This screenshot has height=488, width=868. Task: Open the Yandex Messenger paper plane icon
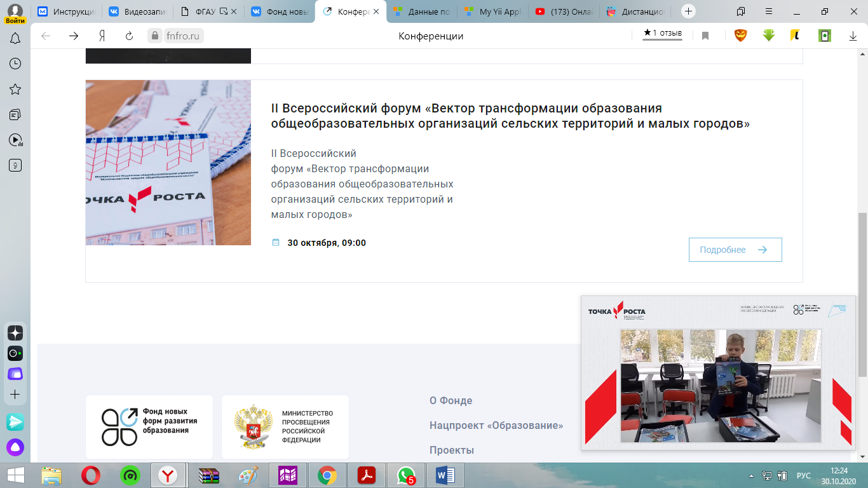tap(15, 421)
